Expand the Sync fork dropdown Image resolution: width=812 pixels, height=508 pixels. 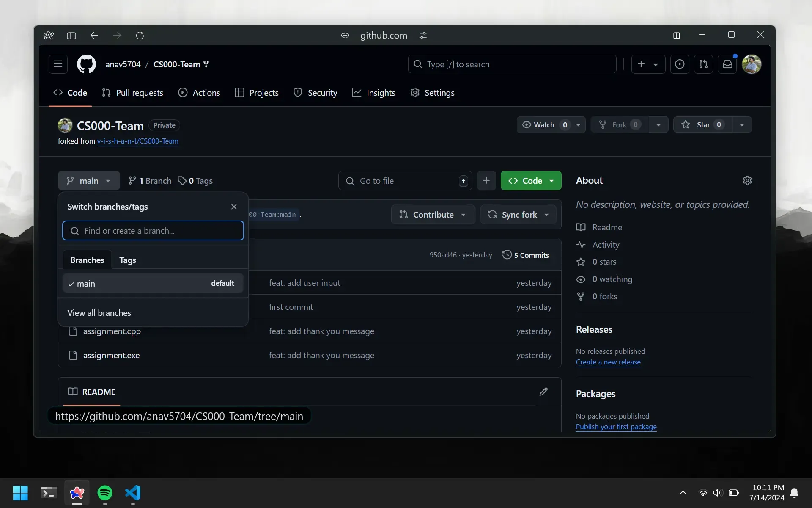click(x=518, y=215)
